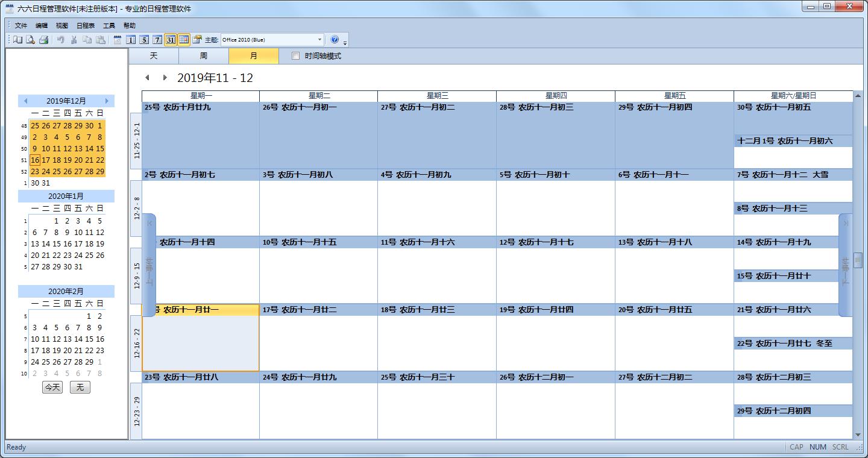The width and height of the screenshot is (868, 458).
Task: Click the 今天 button
Action: click(52, 387)
